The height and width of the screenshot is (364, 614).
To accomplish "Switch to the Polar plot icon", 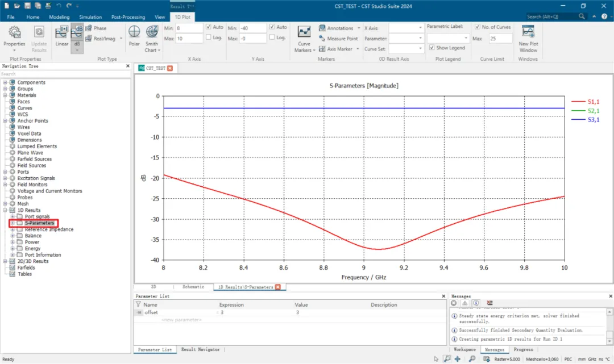I will (x=134, y=32).
